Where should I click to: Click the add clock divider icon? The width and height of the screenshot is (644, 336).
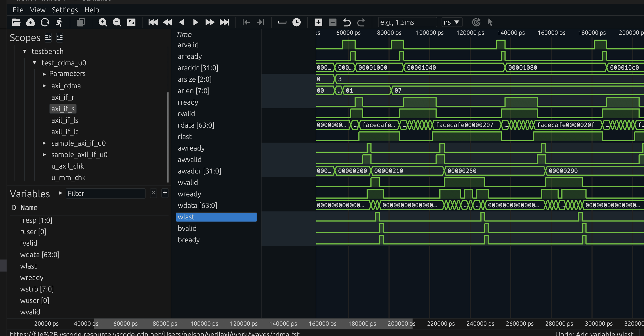click(297, 22)
